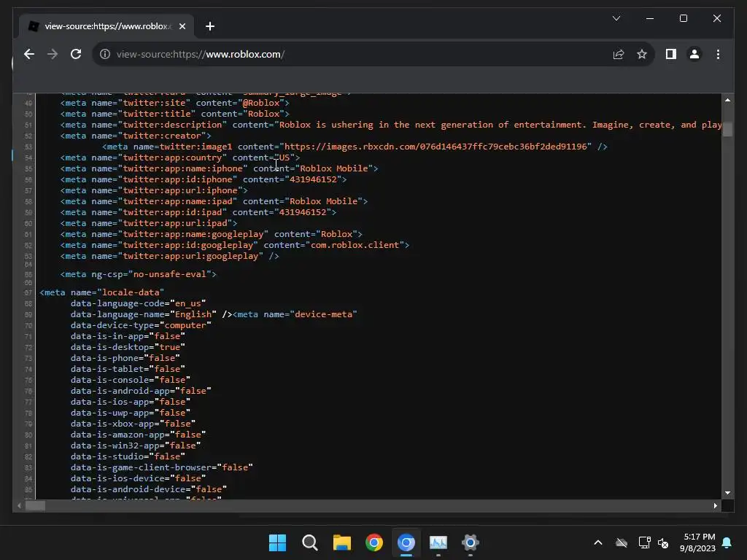The height and width of the screenshot is (560, 747).
Task: Click "US" value of twitter:app:country
Action: pyautogui.click(x=285, y=157)
